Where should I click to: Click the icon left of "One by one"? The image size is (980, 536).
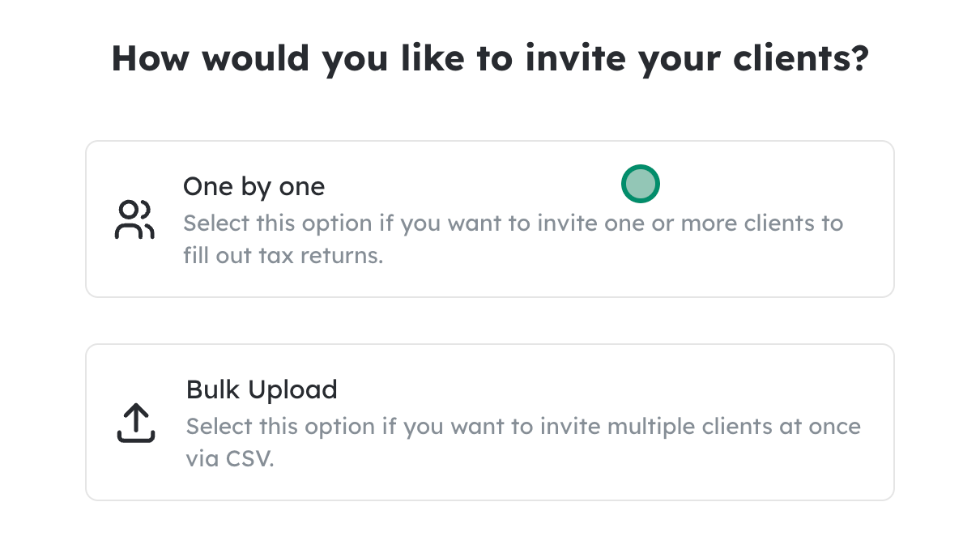click(x=135, y=220)
